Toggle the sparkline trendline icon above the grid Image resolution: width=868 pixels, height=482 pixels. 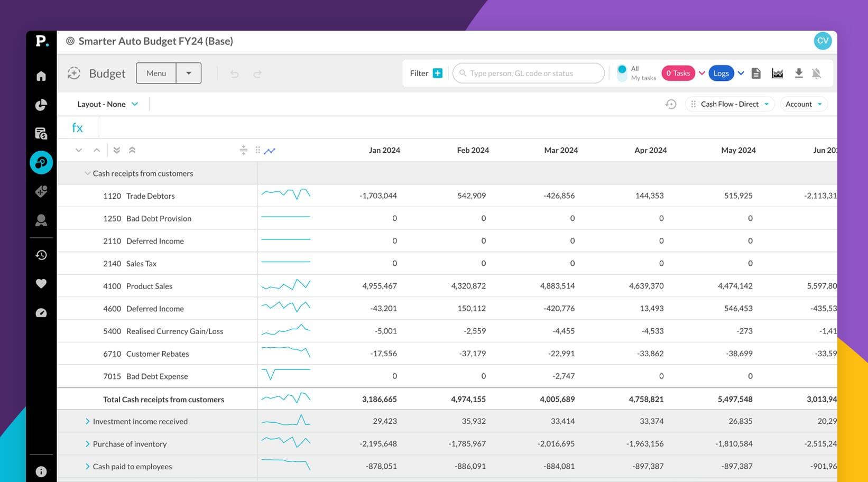click(x=270, y=151)
